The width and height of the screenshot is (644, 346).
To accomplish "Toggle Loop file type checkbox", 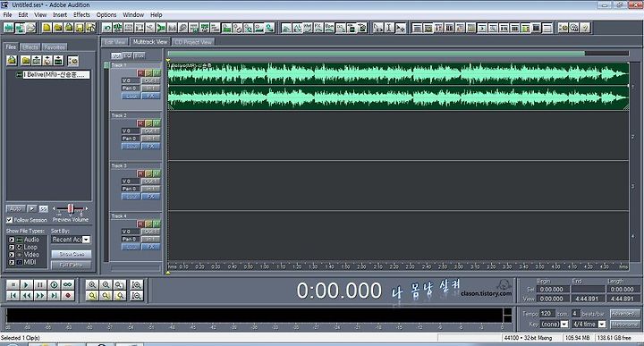I will (x=12, y=247).
